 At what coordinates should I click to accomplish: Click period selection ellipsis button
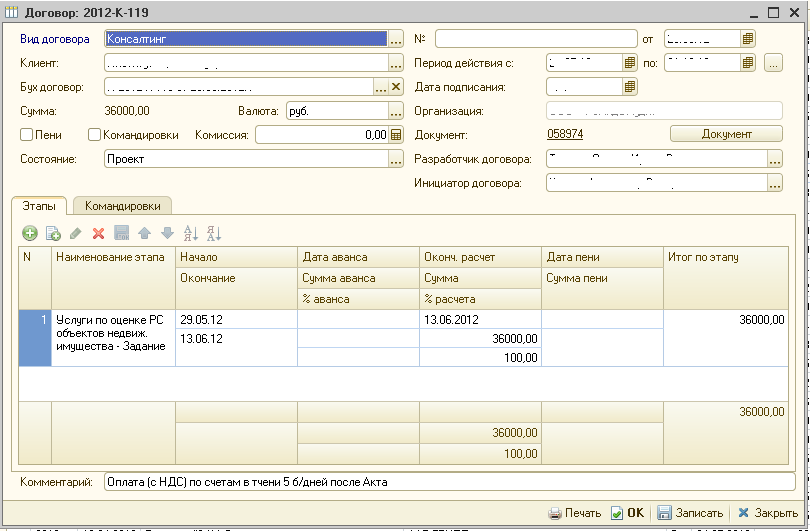773,63
